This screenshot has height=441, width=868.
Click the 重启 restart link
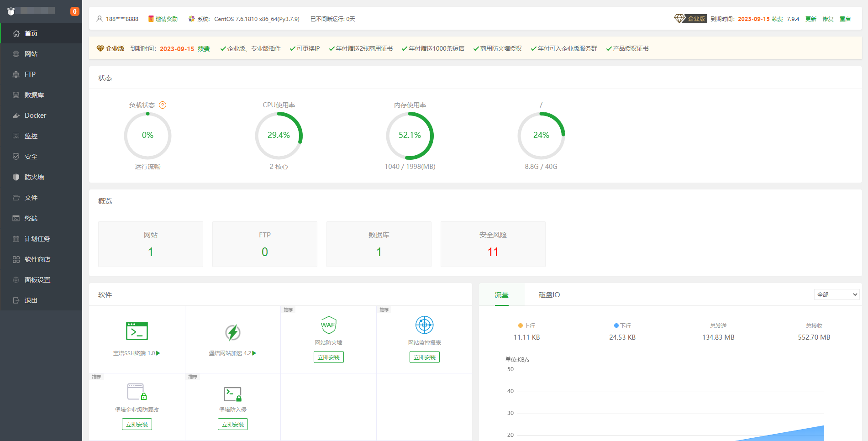point(845,19)
